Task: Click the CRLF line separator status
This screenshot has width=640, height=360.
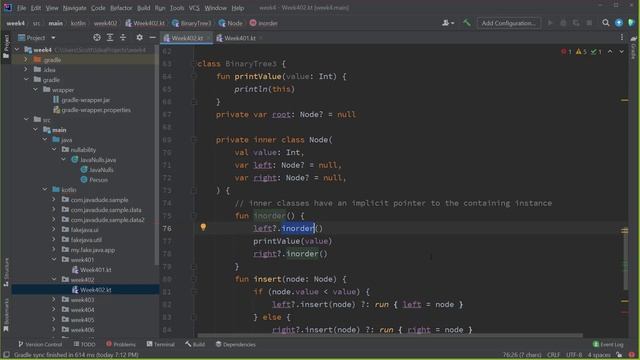Action: coord(553,355)
